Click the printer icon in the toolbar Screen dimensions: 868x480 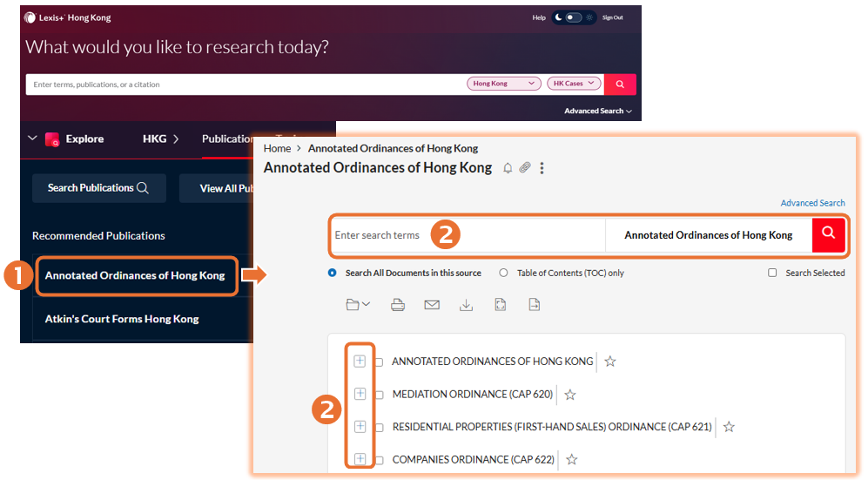(x=398, y=305)
